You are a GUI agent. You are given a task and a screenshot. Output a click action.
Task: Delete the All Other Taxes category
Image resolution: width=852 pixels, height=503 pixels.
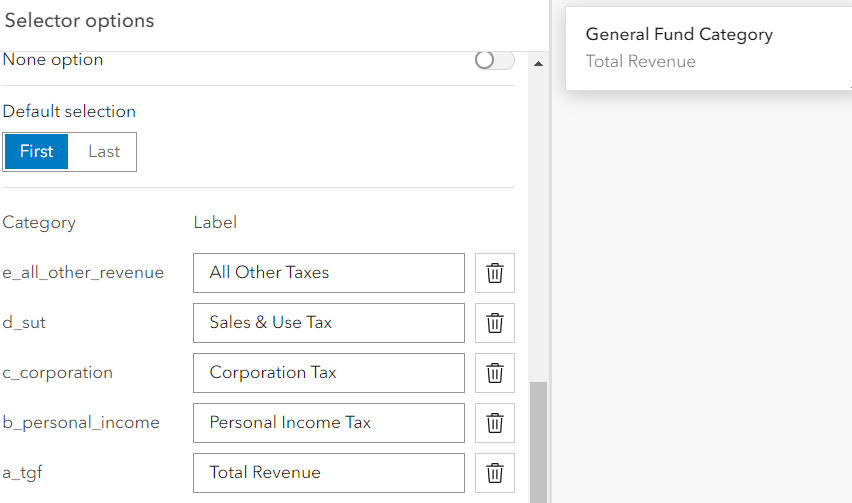[x=494, y=273]
